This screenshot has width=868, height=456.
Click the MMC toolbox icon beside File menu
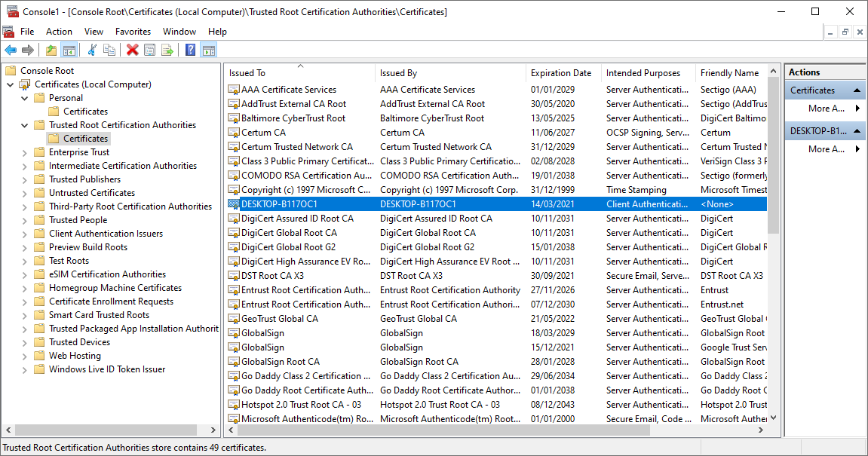click(8, 32)
